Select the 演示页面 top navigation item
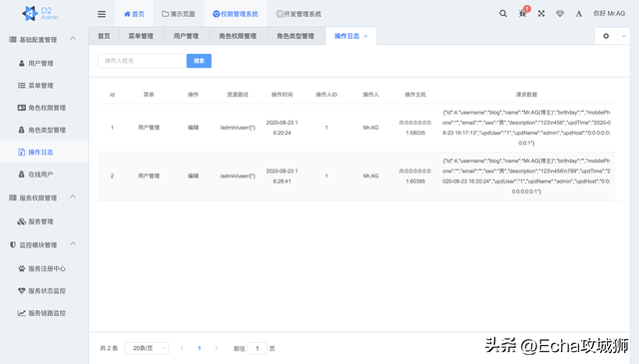Viewport: 639px width, 364px height. coord(179,14)
